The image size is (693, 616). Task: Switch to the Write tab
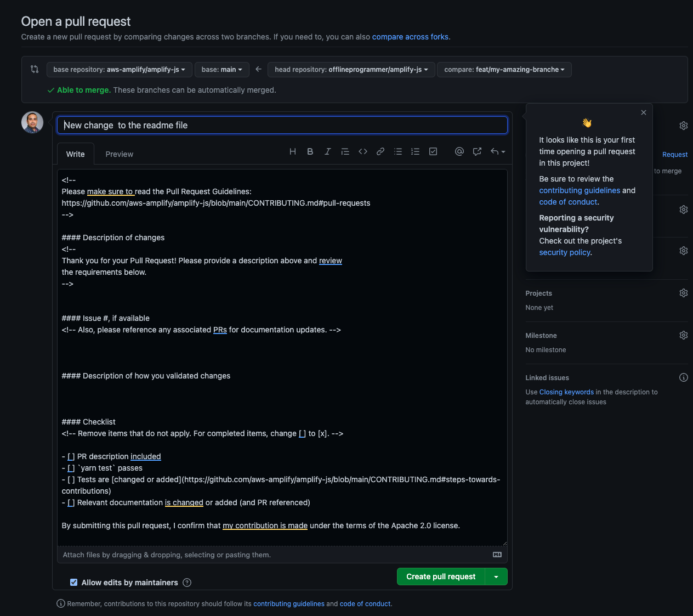(x=76, y=154)
